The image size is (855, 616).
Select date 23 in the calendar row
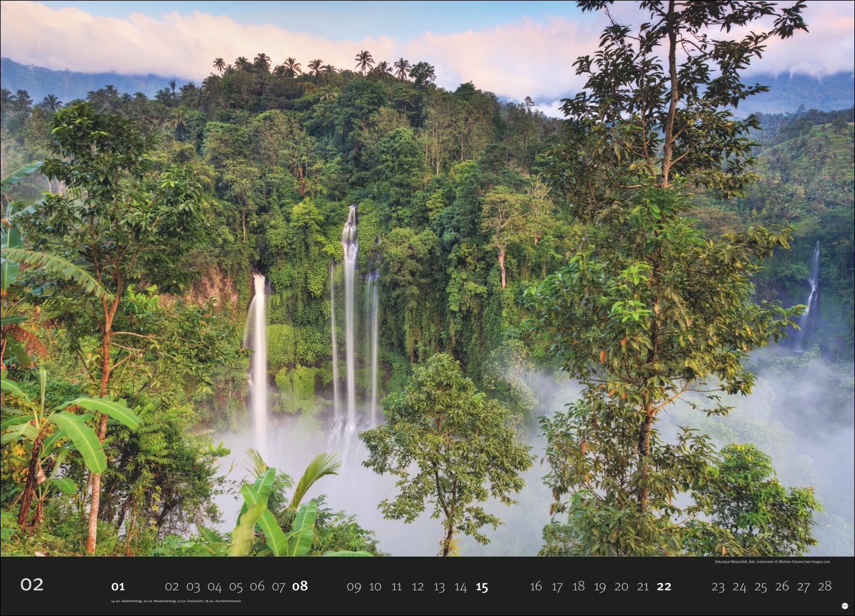coord(717,587)
